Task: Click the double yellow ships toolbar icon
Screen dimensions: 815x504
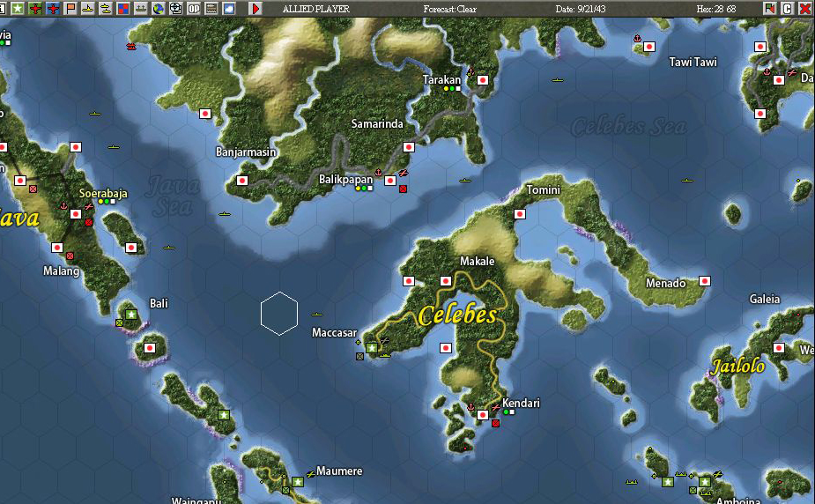Action: tap(106, 8)
